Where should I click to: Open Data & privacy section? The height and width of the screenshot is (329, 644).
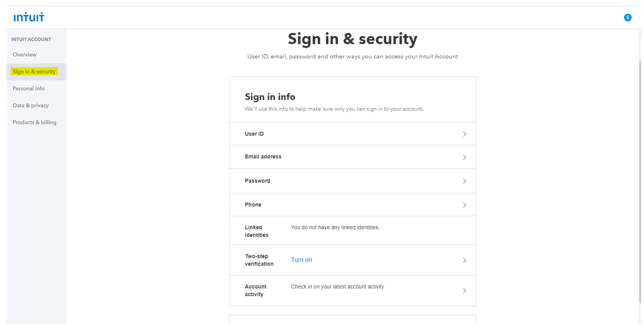pyautogui.click(x=31, y=105)
